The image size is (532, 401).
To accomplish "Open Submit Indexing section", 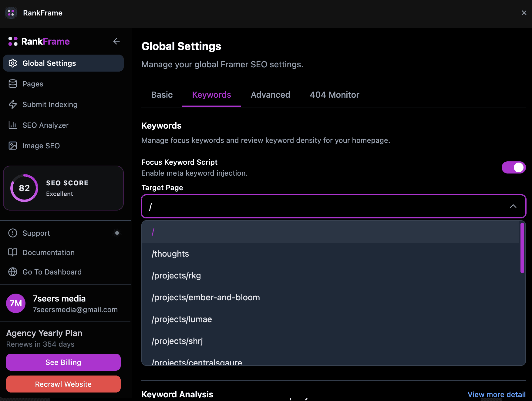I will click(x=63, y=104).
